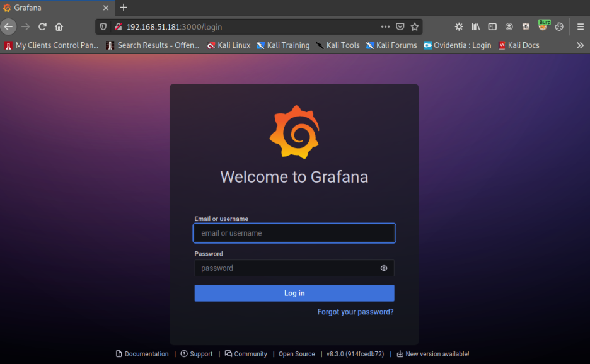Image resolution: width=590 pixels, height=364 pixels.
Task: Open page actions three-dots menu
Action: tap(385, 26)
